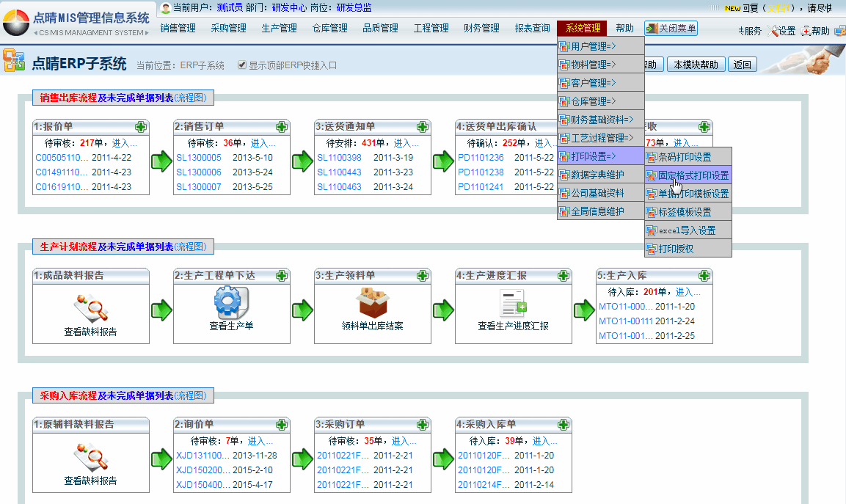This screenshot has height=504, width=846.
Task: Expand 工艺过程管理 submenu entry
Action: pyautogui.click(x=600, y=138)
